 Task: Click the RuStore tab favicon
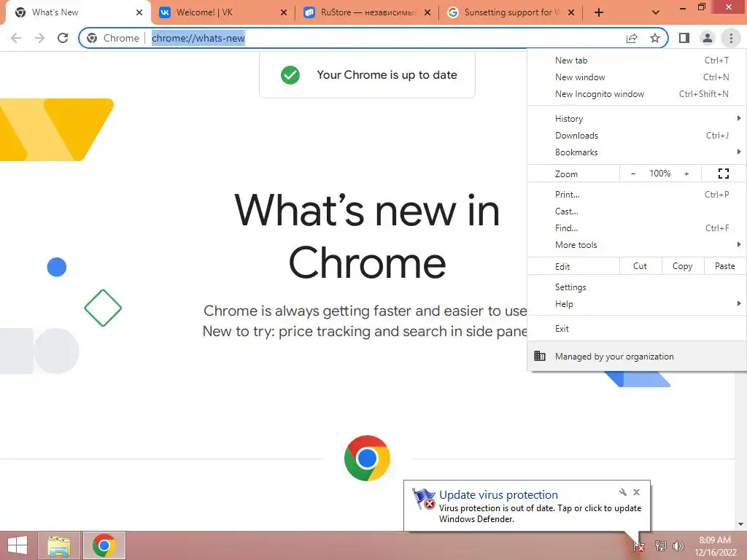tap(309, 12)
